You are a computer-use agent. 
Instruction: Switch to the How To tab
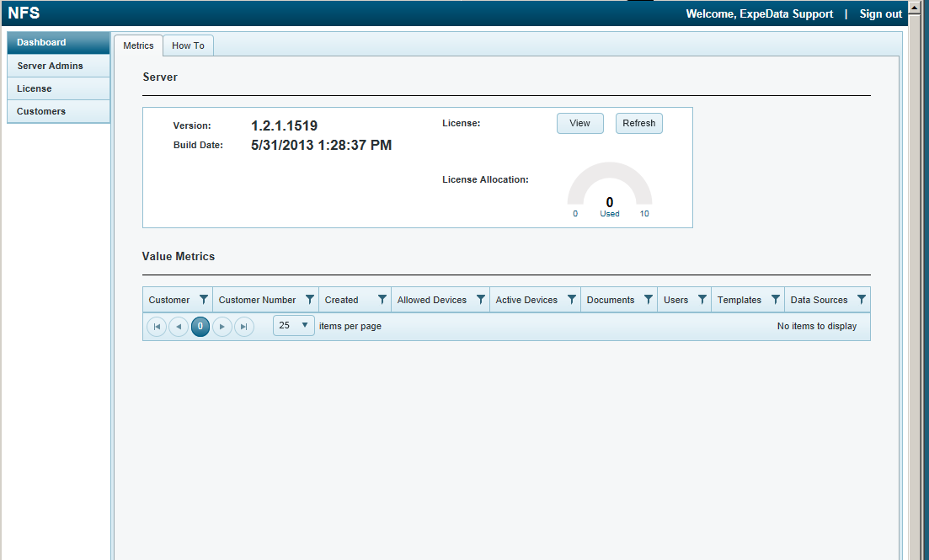click(189, 45)
